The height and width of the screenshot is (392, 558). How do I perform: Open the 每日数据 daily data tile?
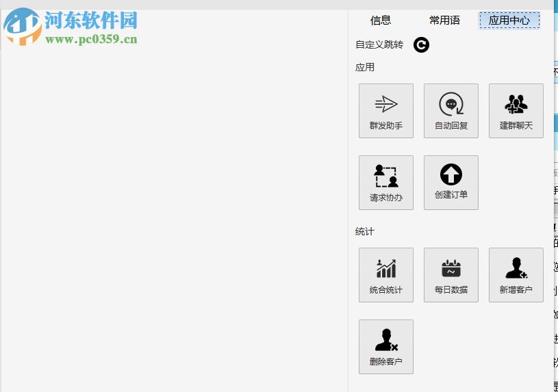click(451, 275)
